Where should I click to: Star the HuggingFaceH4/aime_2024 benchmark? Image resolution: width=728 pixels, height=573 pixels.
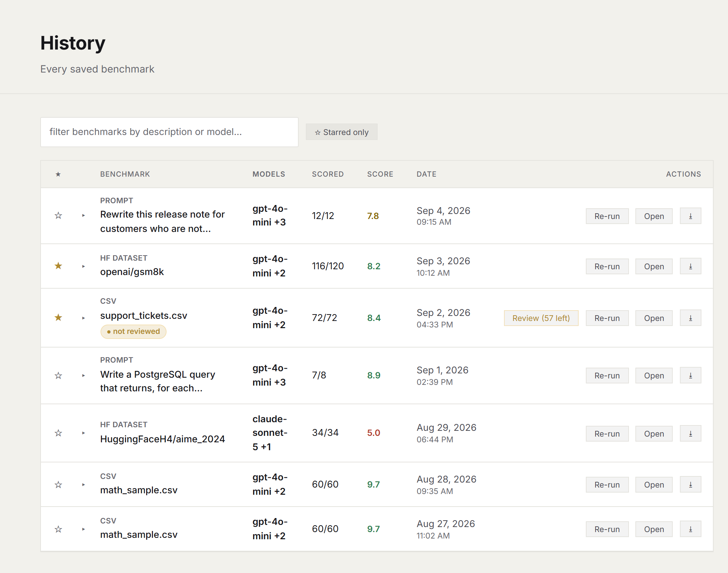pos(58,433)
